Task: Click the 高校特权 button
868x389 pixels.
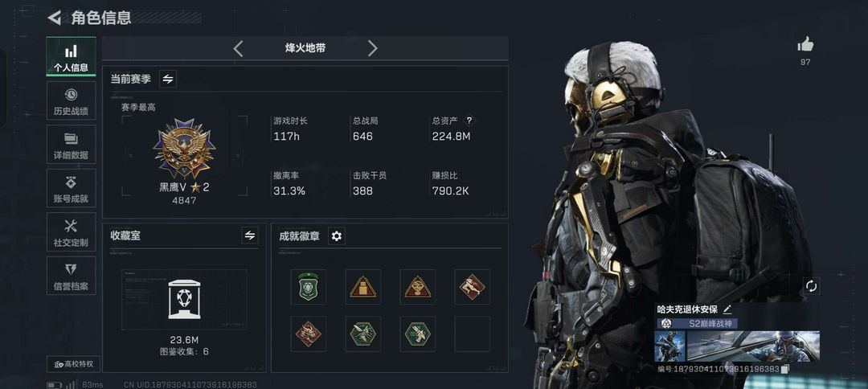Action: (x=74, y=364)
